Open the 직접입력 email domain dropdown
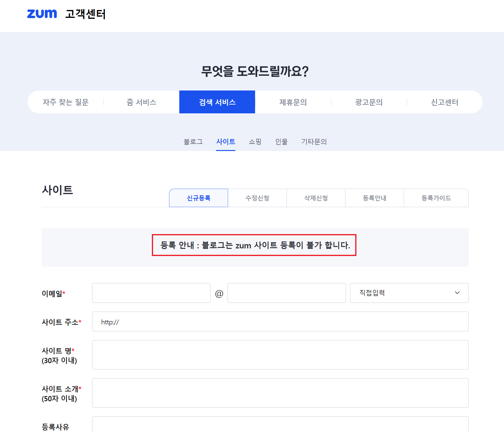Viewport: 504px width, 432px height. tap(409, 293)
